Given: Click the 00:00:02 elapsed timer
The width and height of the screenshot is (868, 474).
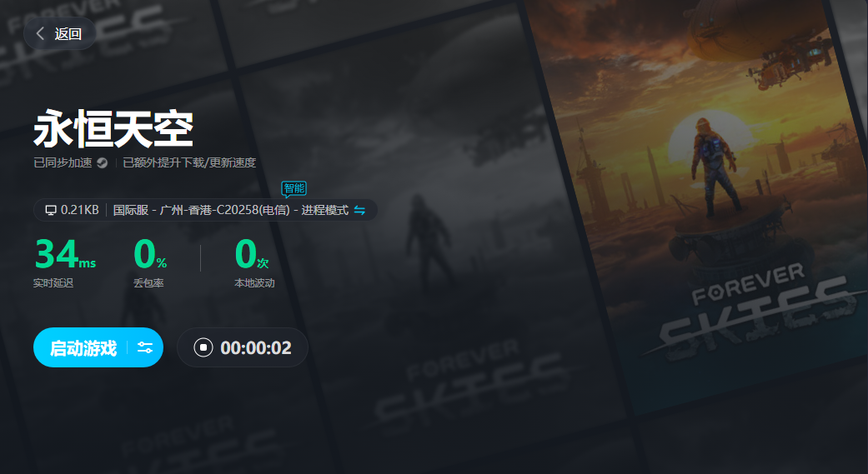Looking at the screenshot, I should (256, 348).
